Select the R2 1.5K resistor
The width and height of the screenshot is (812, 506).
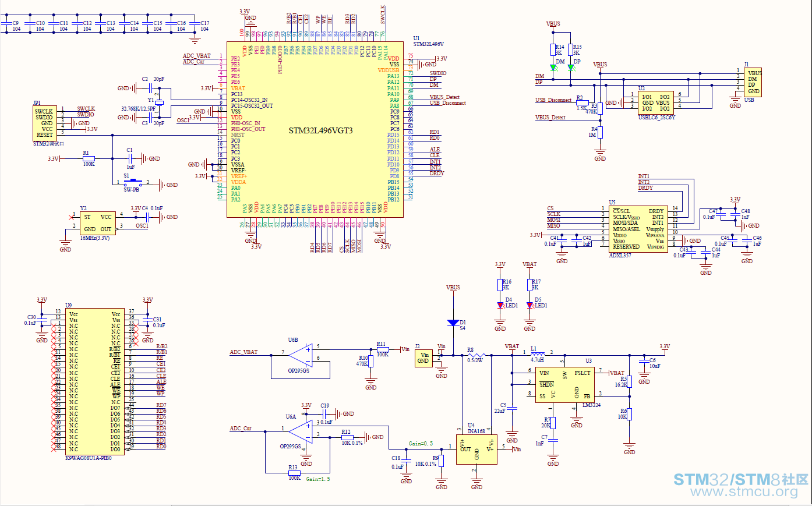pos(582,102)
